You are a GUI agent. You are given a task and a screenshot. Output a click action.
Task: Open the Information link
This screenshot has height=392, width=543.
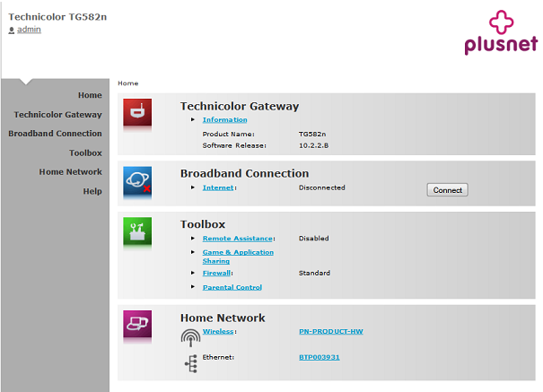(224, 119)
